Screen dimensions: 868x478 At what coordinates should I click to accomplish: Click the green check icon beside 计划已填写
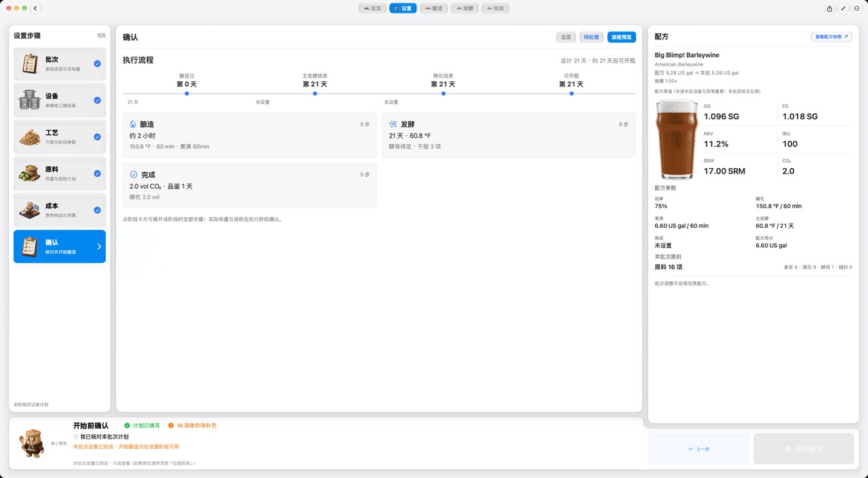(127, 426)
